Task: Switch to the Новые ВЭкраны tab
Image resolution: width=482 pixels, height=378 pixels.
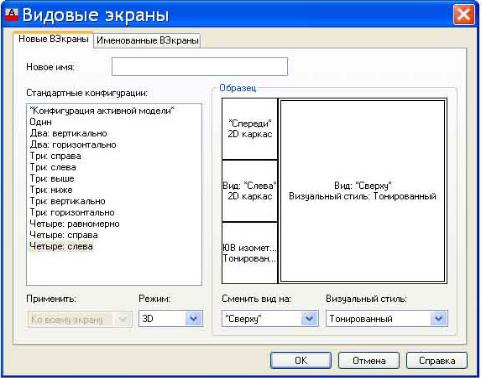Action: point(53,39)
